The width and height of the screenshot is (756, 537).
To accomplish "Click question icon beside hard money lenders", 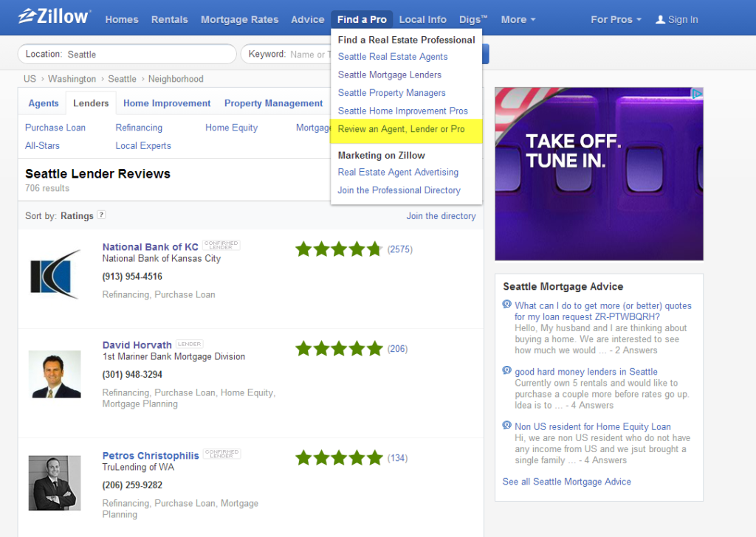I will (506, 370).
